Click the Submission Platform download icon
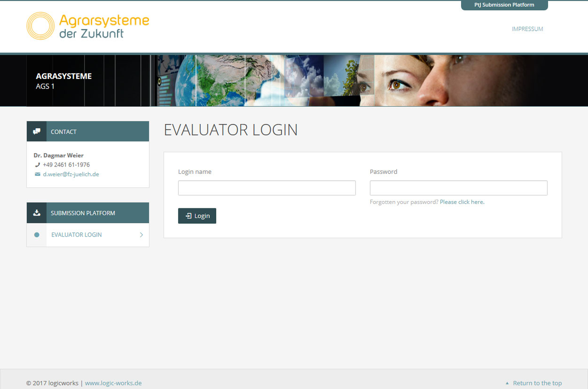 pos(37,213)
